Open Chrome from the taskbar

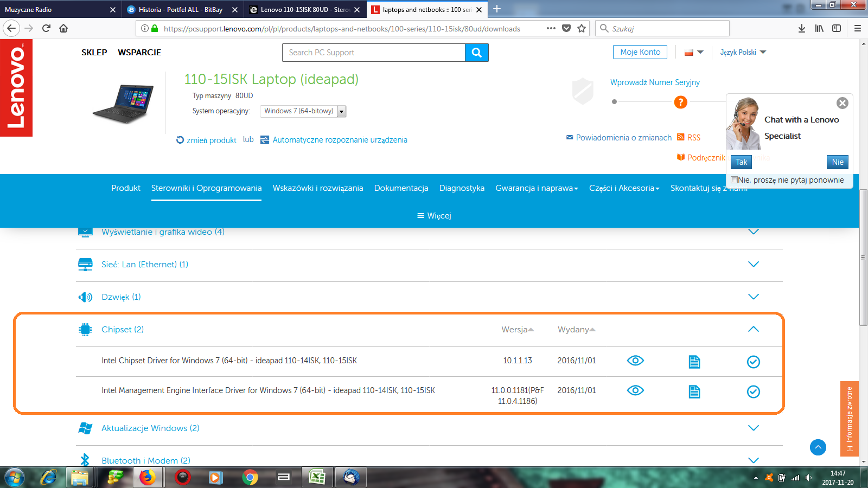(250, 477)
